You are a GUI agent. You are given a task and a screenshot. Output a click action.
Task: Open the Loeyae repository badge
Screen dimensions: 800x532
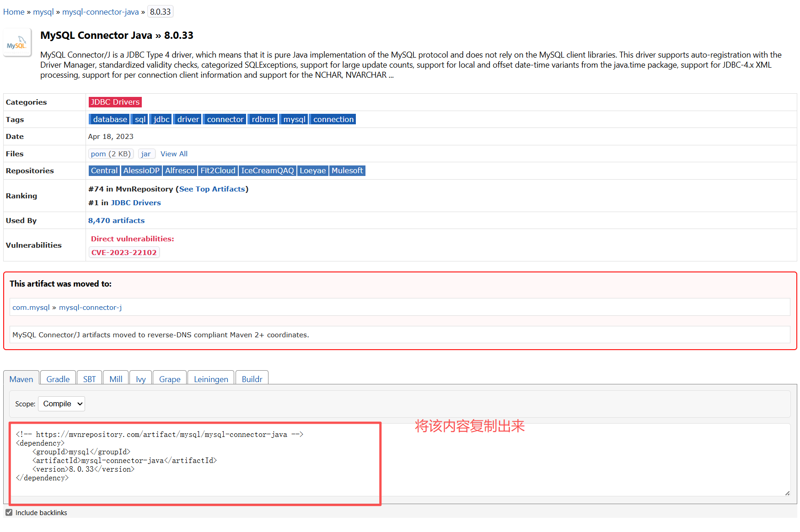coord(313,170)
